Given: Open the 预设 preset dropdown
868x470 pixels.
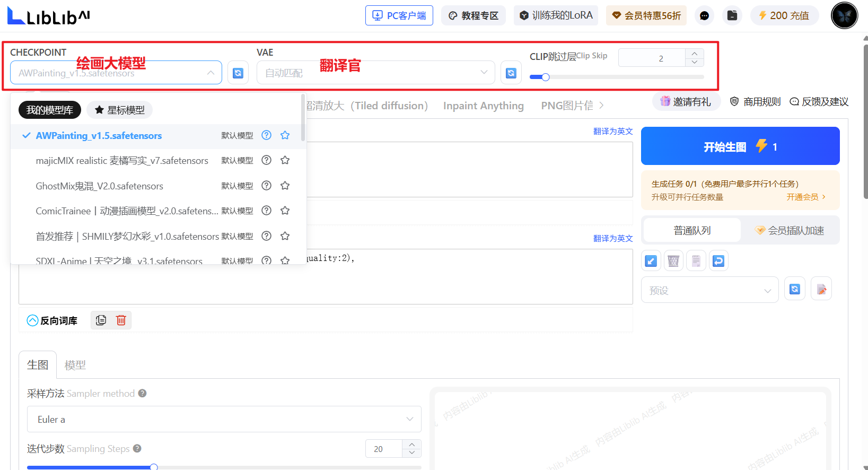Looking at the screenshot, I should pyautogui.click(x=710, y=290).
